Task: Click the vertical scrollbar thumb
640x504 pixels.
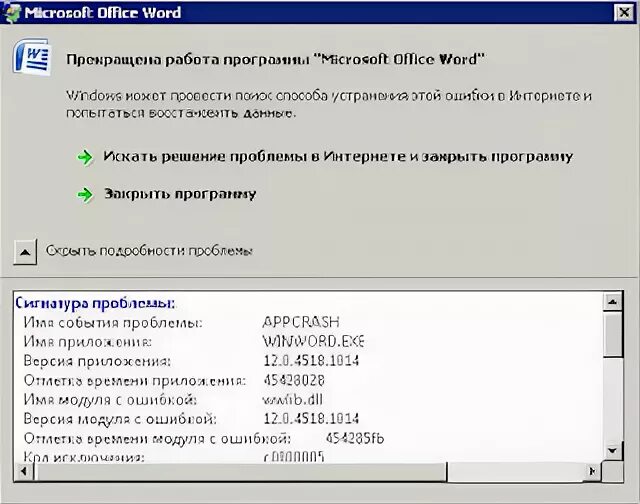Action: click(612, 334)
